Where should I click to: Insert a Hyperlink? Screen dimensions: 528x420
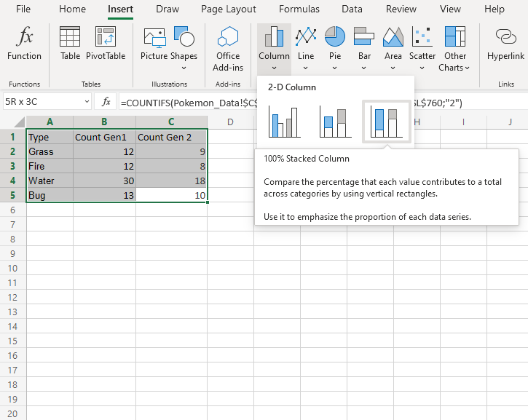pyautogui.click(x=505, y=43)
